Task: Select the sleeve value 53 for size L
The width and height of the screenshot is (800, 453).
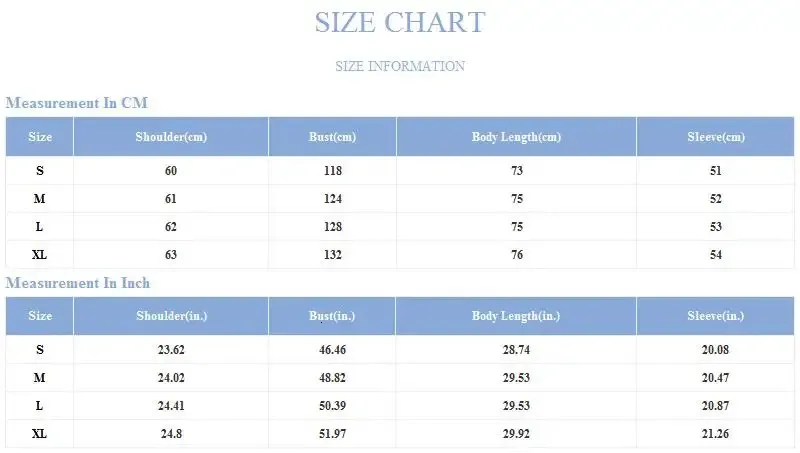Action: tap(715, 227)
